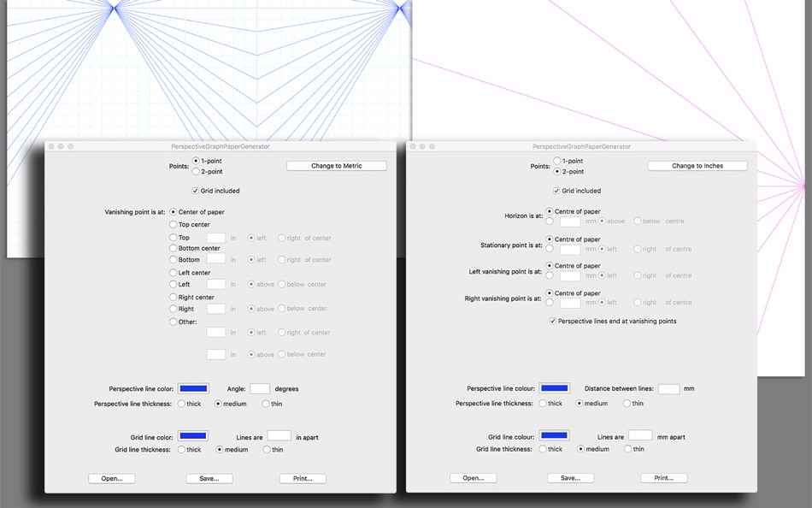Click Lines are inches apart field

(279, 435)
